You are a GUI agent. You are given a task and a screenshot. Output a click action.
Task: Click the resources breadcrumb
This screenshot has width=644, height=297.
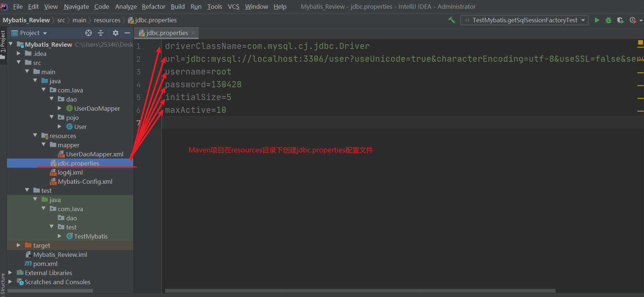pos(107,20)
